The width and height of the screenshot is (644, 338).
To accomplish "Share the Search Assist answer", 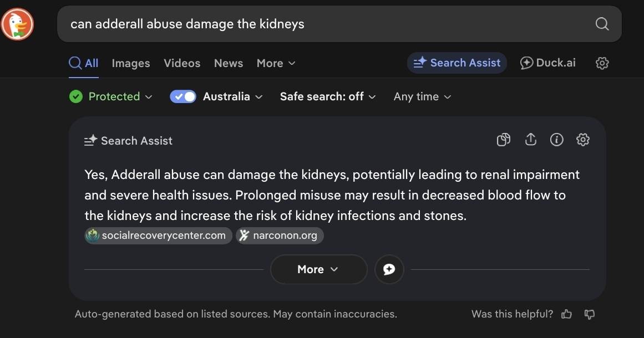I will coord(530,140).
